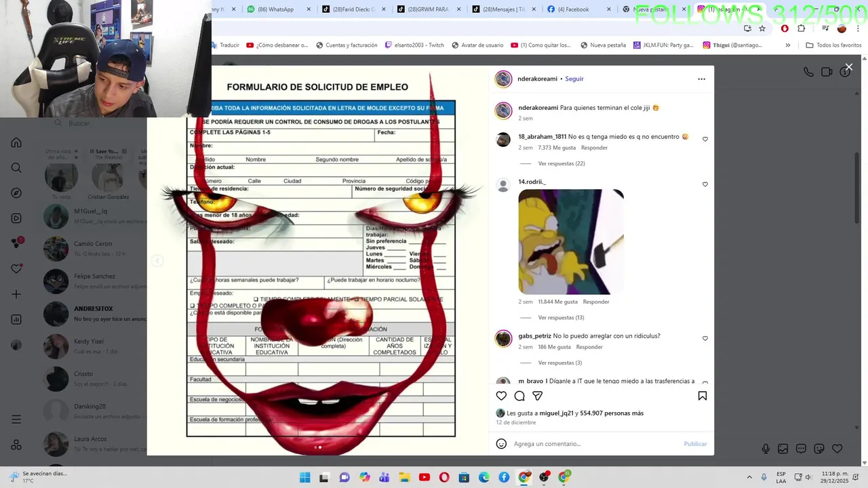Viewport: 868px width, 488px height.
Task: Open 'elsanto2003 - Twitch' bookmark
Action: coord(414,45)
